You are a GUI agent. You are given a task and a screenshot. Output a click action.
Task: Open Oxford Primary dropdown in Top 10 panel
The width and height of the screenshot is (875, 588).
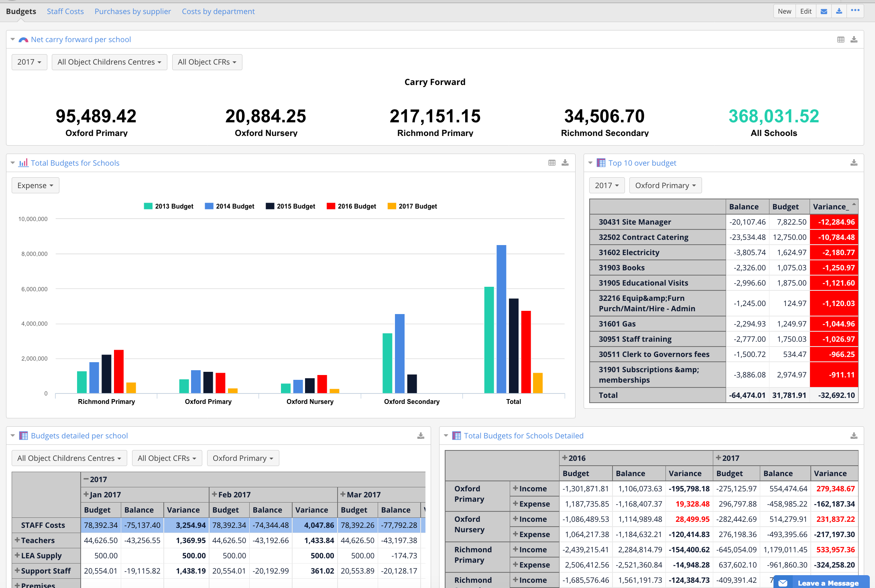tap(665, 185)
